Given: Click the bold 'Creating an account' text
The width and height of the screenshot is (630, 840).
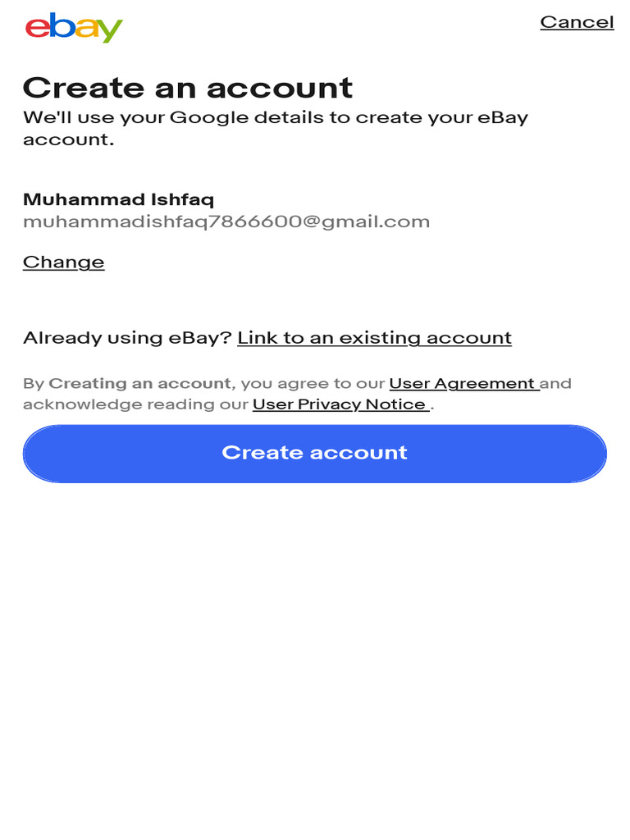Looking at the screenshot, I should (140, 383).
